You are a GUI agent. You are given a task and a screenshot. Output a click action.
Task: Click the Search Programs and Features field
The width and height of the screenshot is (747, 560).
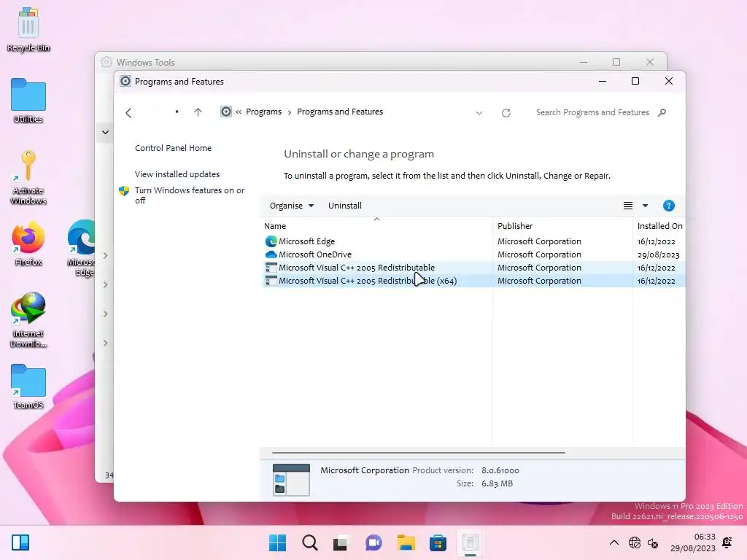(x=592, y=112)
